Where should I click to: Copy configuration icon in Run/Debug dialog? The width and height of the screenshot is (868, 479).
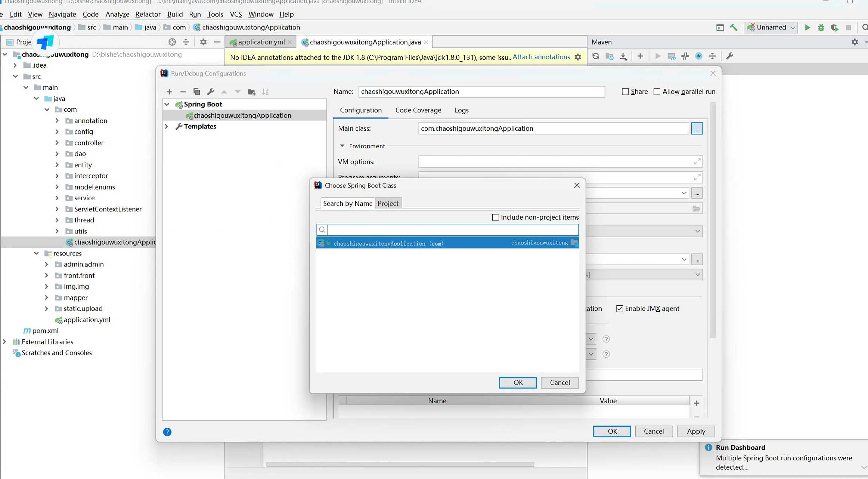point(197,92)
